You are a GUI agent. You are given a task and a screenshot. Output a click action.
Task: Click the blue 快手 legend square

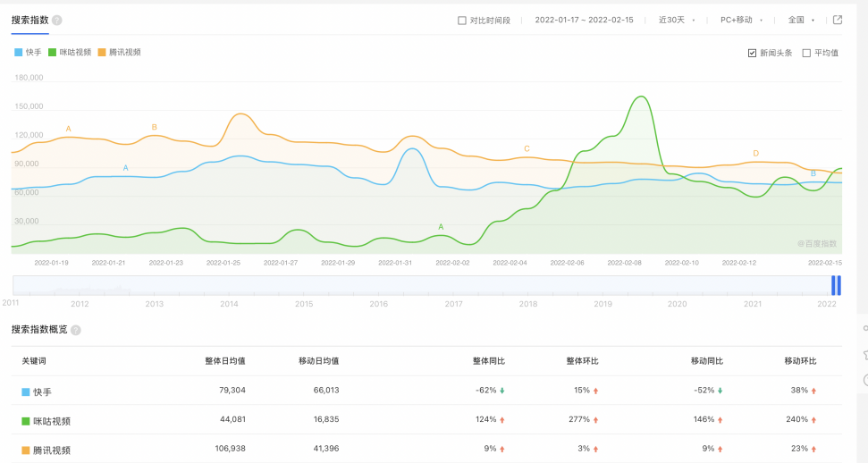coord(19,53)
